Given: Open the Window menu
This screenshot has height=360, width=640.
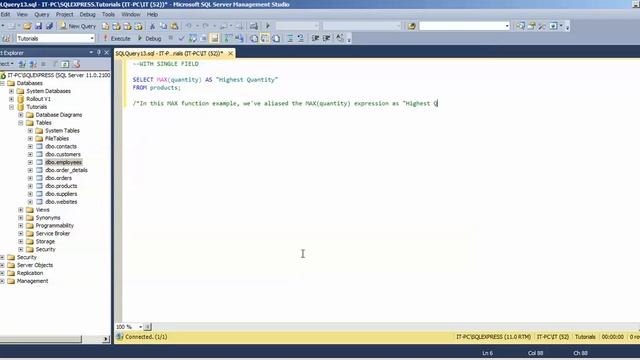Looking at the screenshot, I should tap(131, 14).
